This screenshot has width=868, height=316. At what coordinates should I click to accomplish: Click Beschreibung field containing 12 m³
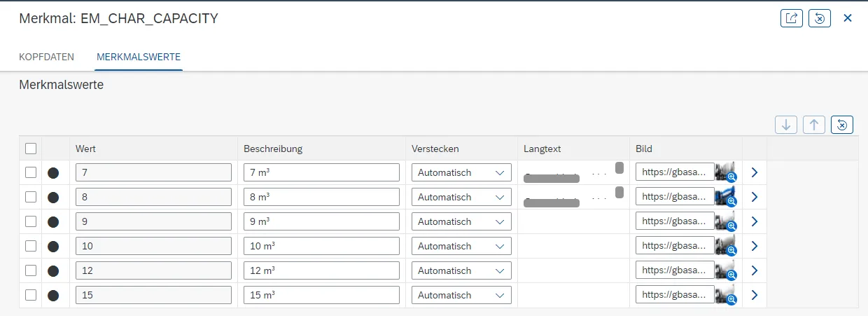click(321, 271)
